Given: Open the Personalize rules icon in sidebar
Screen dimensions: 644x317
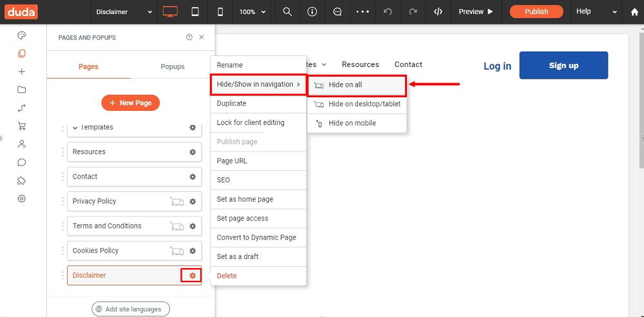Looking at the screenshot, I should [x=22, y=108].
